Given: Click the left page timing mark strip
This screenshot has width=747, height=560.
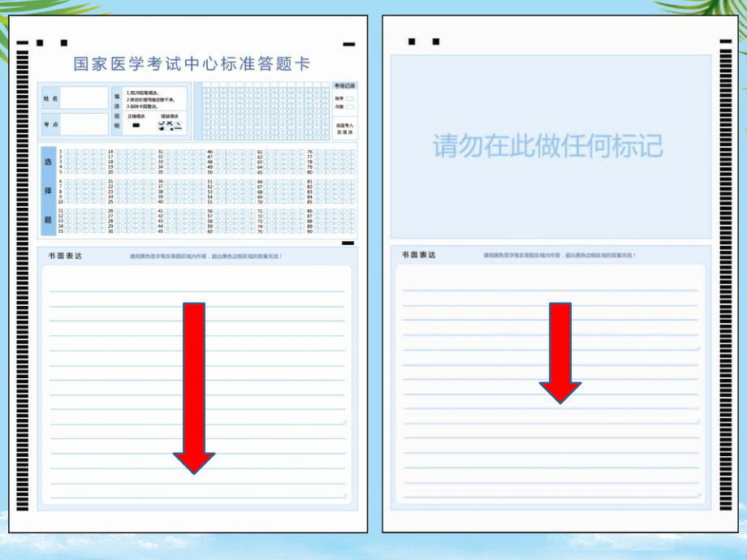Looking at the screenshot, I should click(23, 281).
